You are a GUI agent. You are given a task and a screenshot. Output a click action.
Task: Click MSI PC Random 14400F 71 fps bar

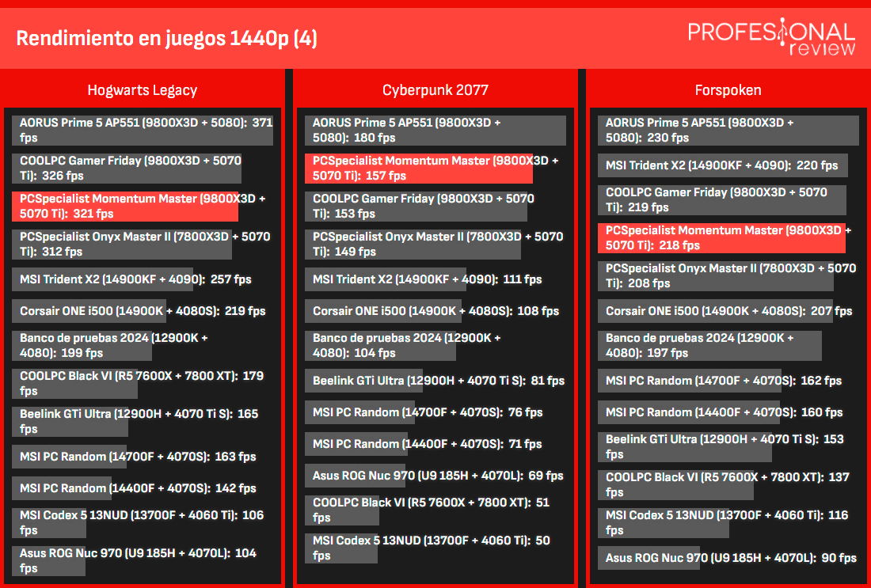[x=356, y=444]
